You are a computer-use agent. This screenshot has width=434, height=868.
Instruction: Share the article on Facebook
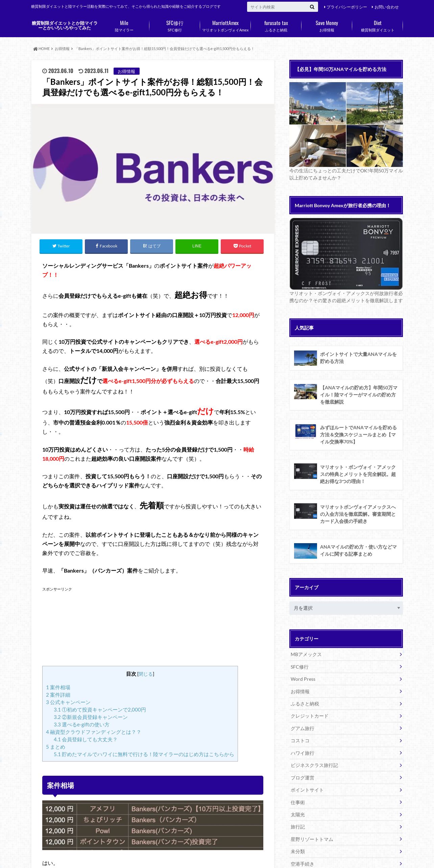click(x=106, y=246)
